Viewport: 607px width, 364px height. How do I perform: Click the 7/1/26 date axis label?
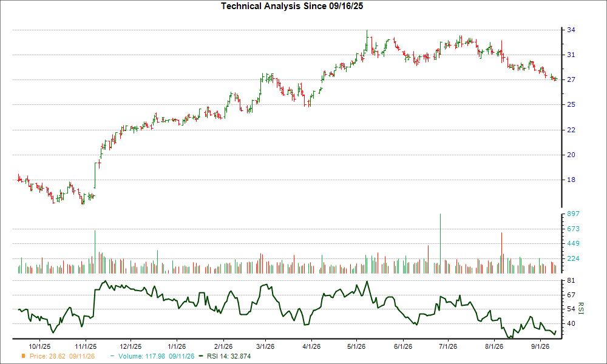448,346
